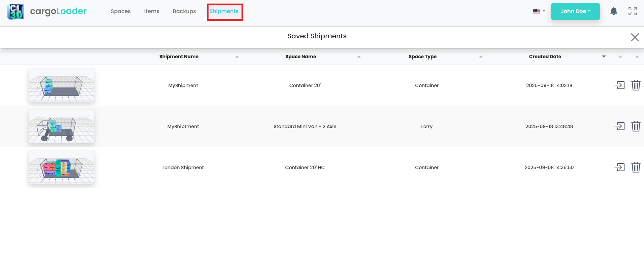
Task: Open the notifications bell
Action: pyautogui.click(x=613, y=11)
